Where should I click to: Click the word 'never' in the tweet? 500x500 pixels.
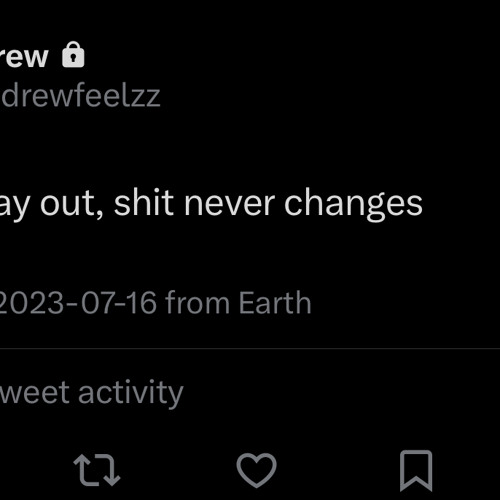point(230,203)
